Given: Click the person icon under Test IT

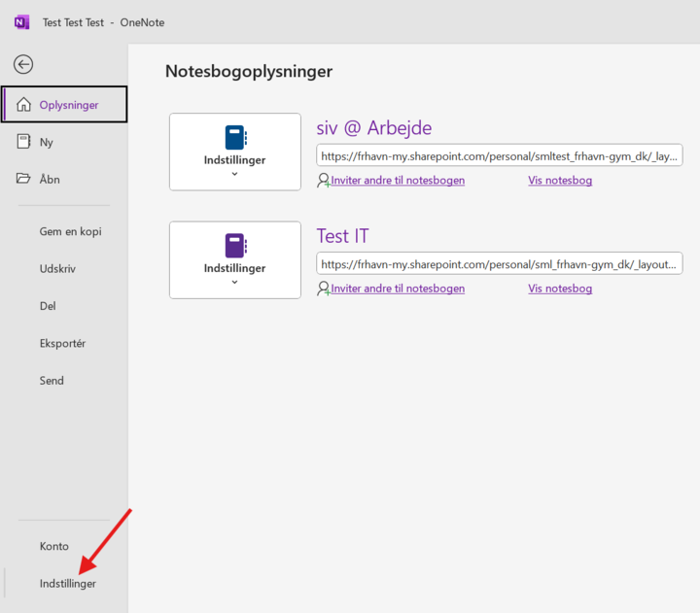Looking at the screenshot, I should point(324,289).
